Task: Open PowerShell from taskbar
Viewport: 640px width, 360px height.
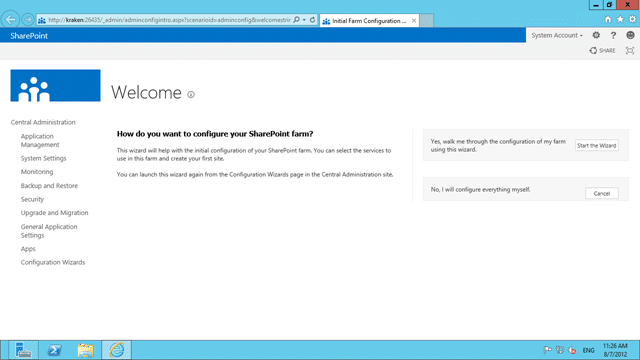Action: click(x=54, y=350)
